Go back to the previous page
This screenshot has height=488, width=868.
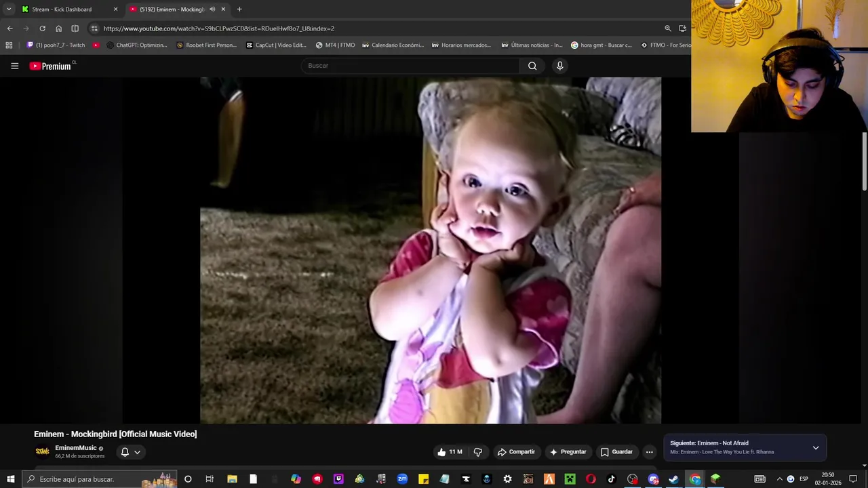point(9,28)
